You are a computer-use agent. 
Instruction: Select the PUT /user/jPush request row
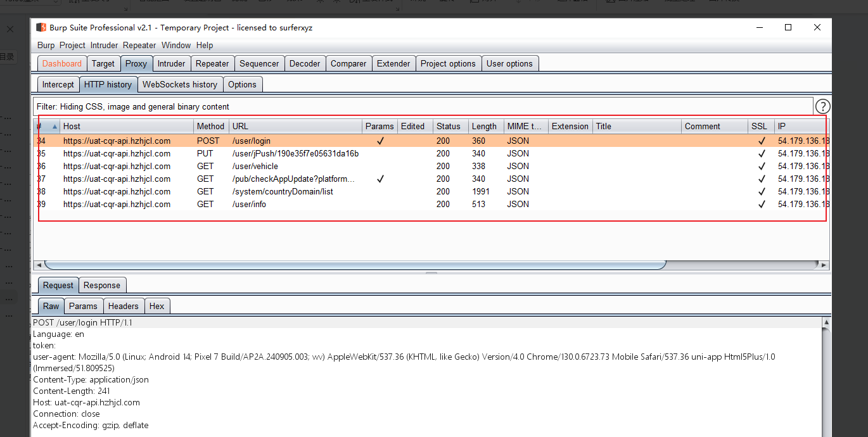pos(431,153)
